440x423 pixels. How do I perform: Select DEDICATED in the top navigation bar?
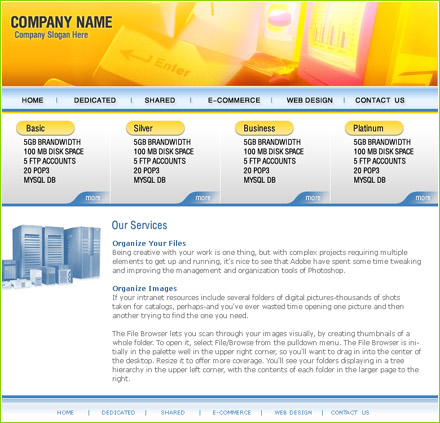[95, 100]
